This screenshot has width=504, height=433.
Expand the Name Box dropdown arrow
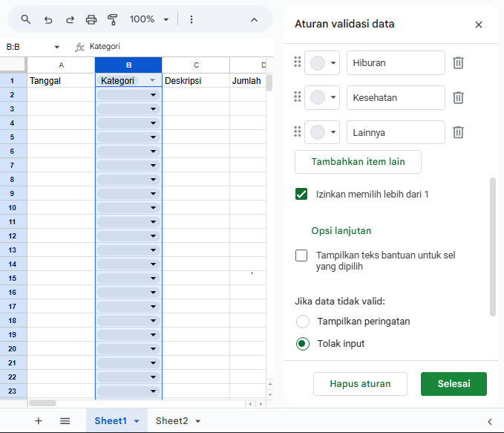tap(57, 47)
